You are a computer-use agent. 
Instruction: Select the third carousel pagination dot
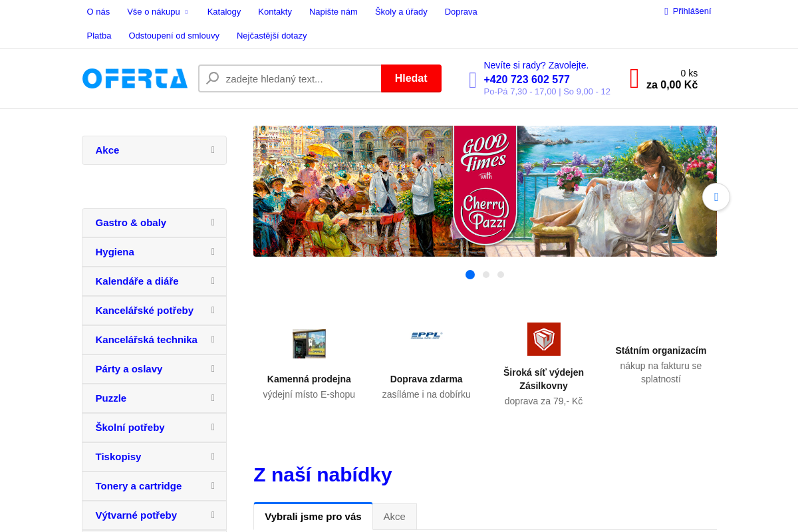[x=501, y=274]
